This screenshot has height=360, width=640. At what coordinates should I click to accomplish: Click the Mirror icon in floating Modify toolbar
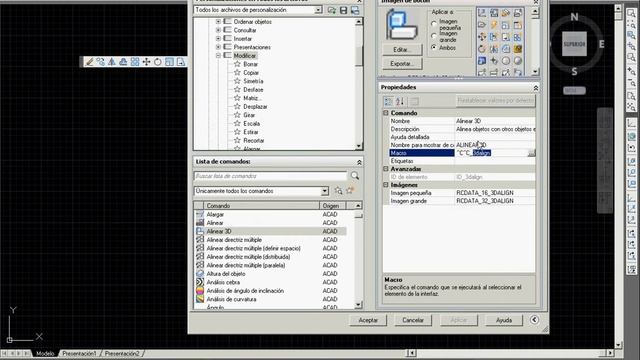pyautogui.click(x=112, y=62)
